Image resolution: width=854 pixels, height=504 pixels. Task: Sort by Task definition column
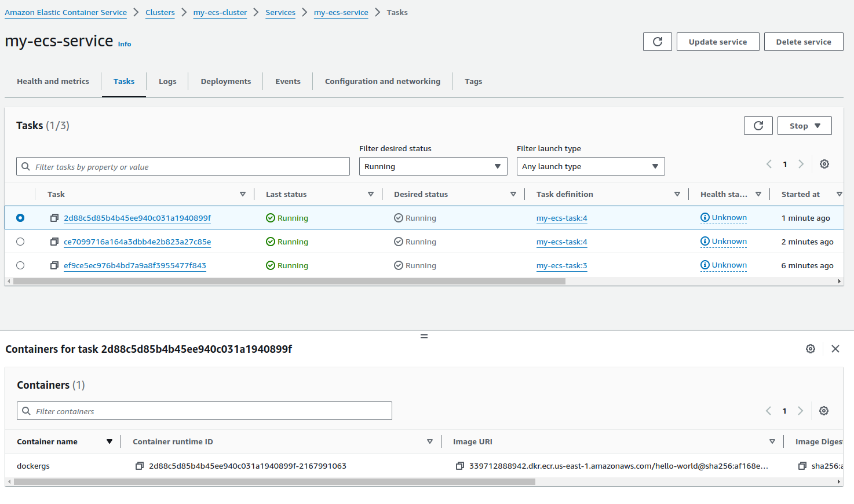tap(677, 194)
